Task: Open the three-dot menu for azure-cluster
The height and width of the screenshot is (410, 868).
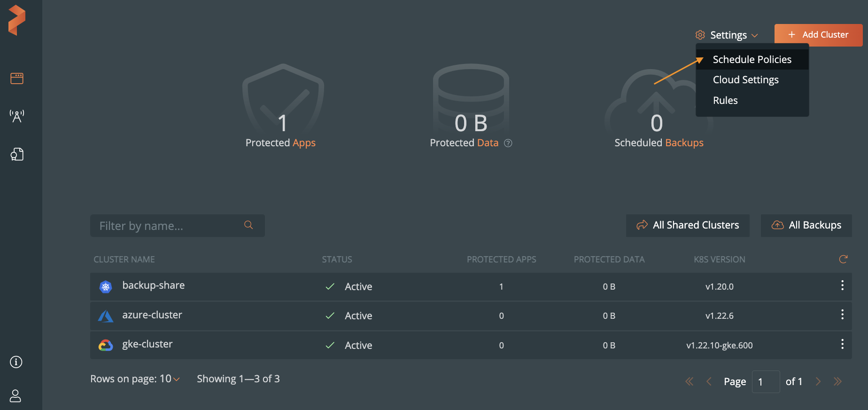Action: coord(842,315)
